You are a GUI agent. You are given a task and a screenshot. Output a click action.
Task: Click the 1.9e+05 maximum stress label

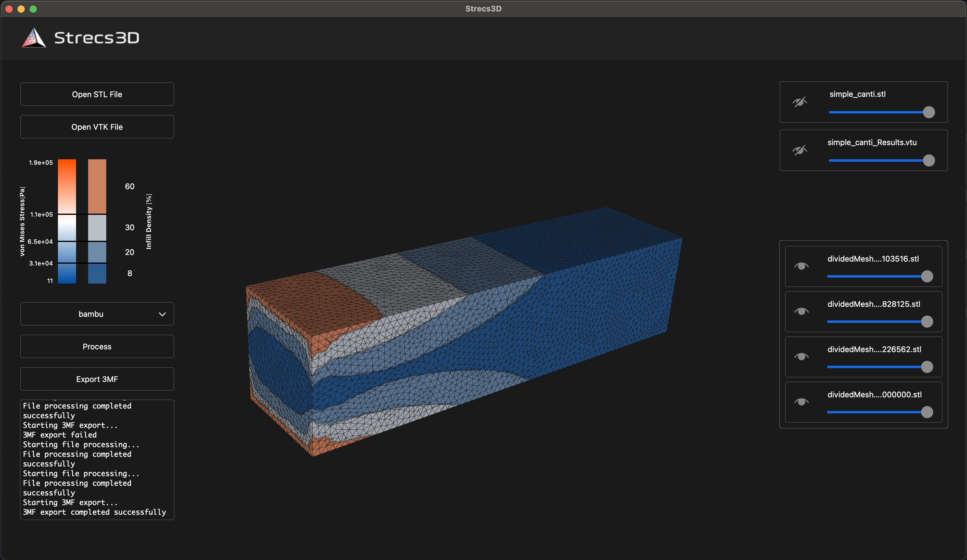pos(41,163)
